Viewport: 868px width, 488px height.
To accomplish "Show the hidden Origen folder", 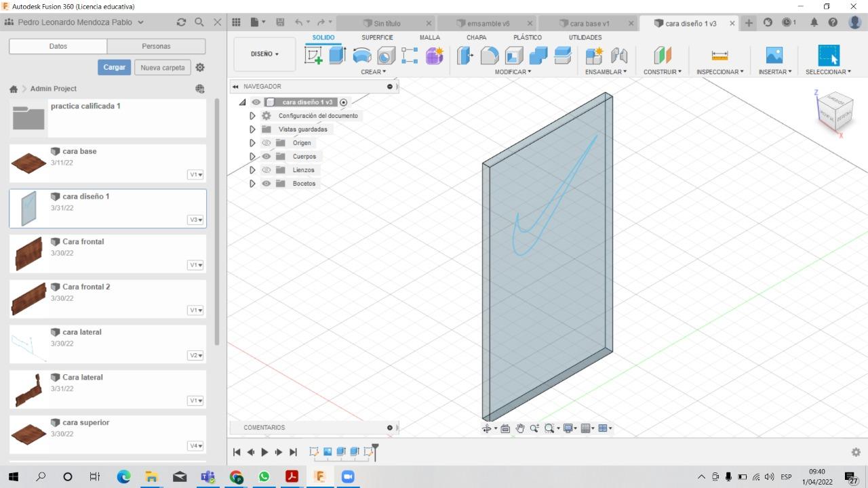I will tap(267, 143).
